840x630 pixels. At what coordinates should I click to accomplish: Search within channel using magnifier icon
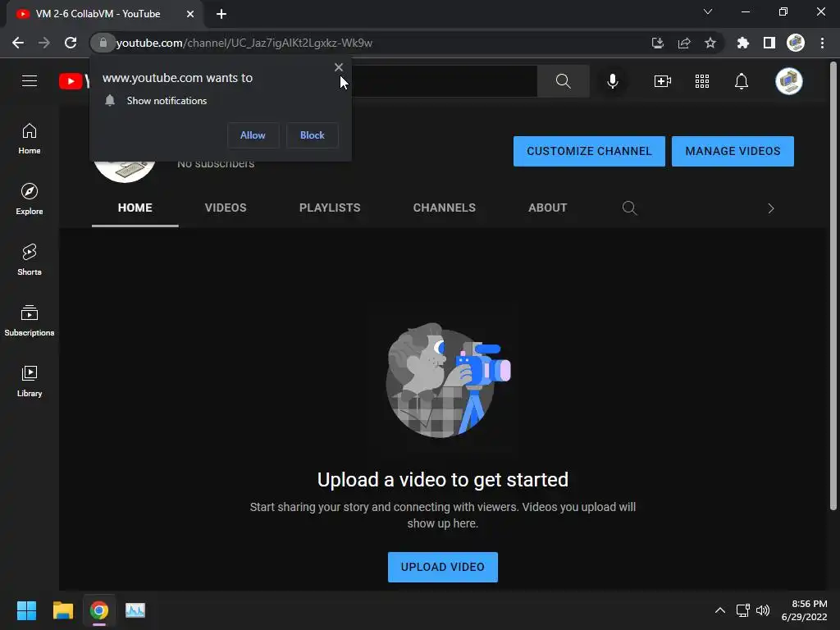click(629, 208)
